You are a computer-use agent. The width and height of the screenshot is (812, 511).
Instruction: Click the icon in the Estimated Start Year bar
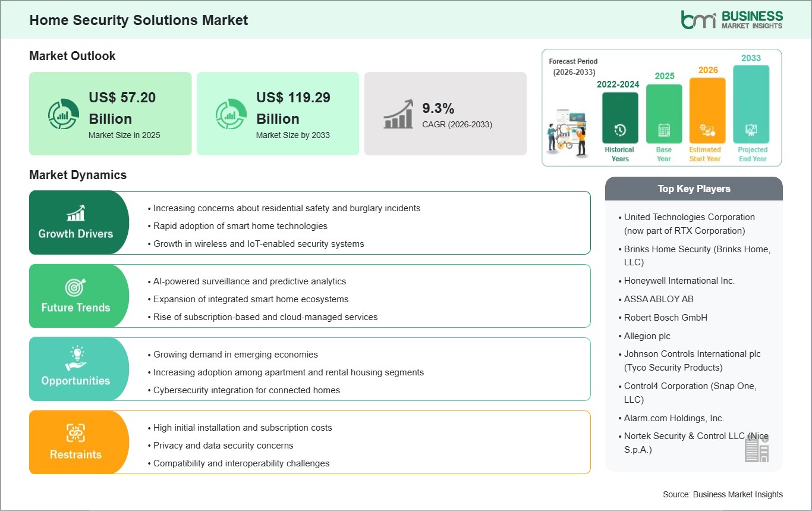(707, 130)
